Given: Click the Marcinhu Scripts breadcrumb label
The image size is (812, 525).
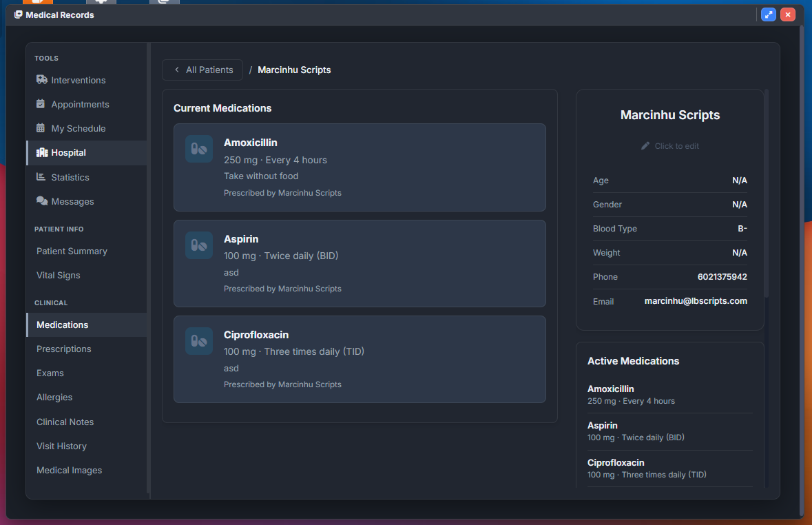Looking at the screenshot, I should tap(294, 70).
